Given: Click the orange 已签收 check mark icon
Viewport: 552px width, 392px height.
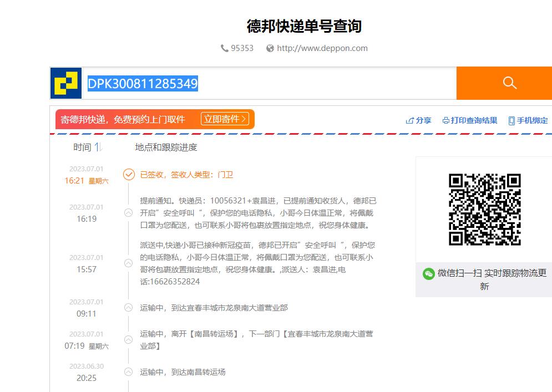Looking at the screenshot, I should [129, 175].
